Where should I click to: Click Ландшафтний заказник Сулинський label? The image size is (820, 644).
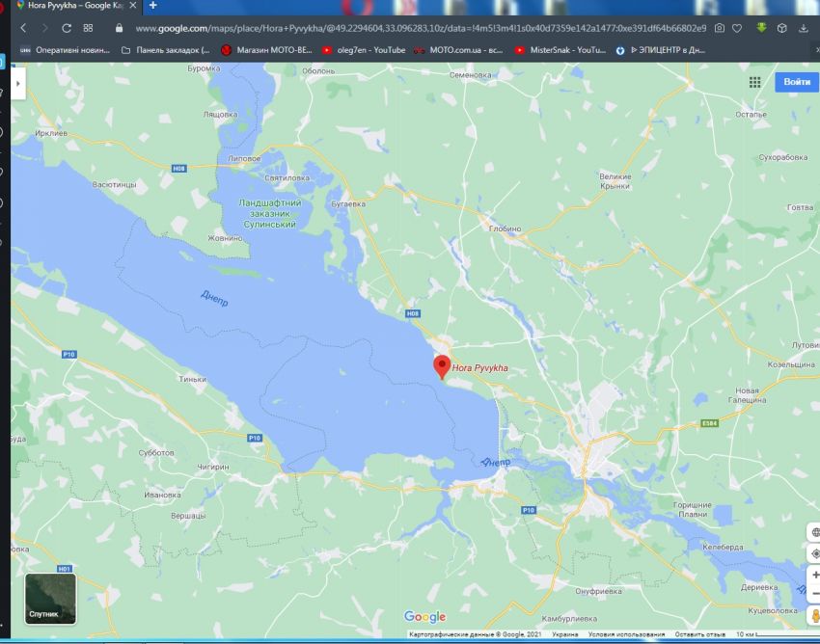(x=270, y=213)
